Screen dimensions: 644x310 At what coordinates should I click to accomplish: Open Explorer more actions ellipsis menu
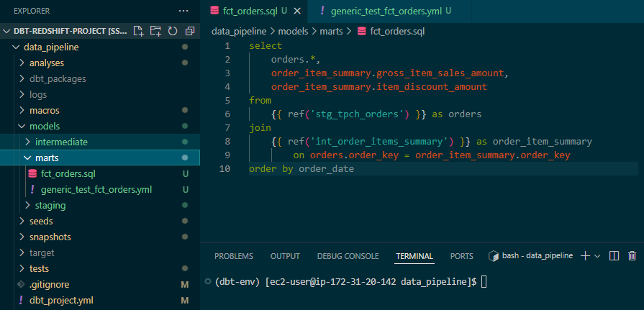[x=183, y=11]
